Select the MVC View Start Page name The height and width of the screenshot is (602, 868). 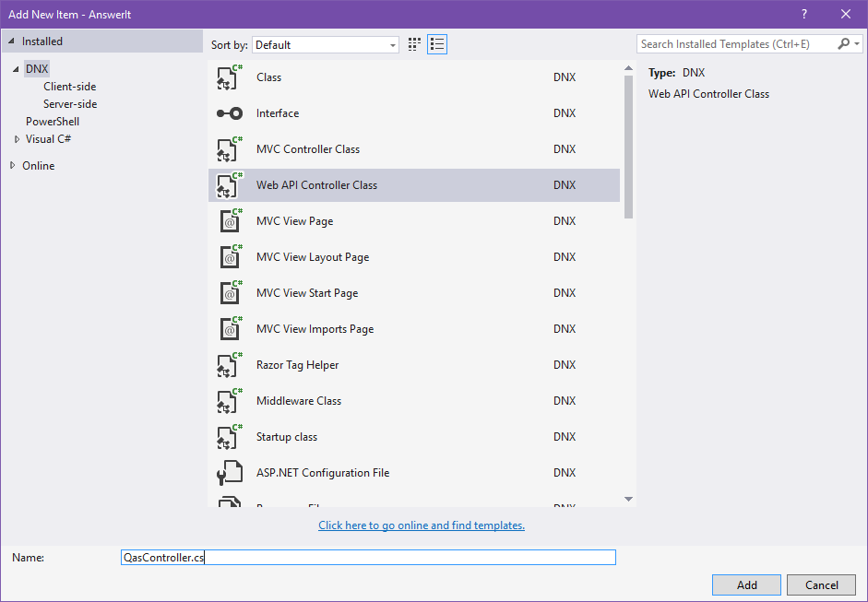[x=307, y=293]
